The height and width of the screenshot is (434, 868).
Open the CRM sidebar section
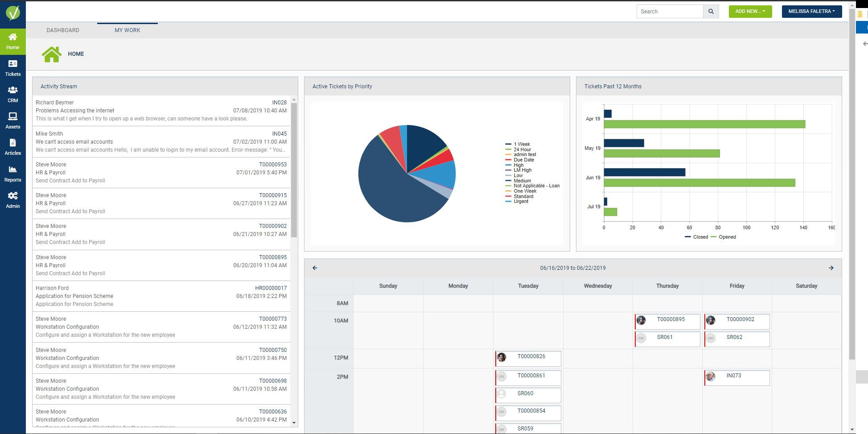click(12, 95)
